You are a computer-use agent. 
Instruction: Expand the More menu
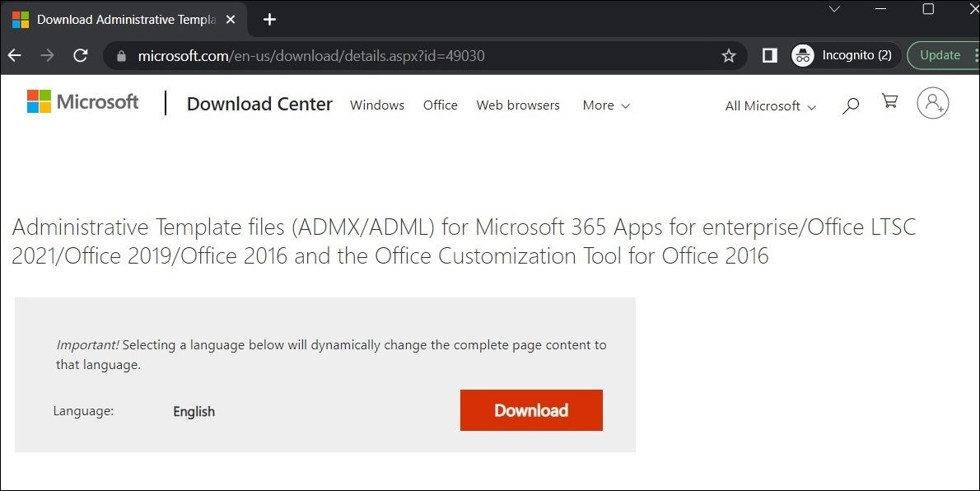click(x=605, y=105)
